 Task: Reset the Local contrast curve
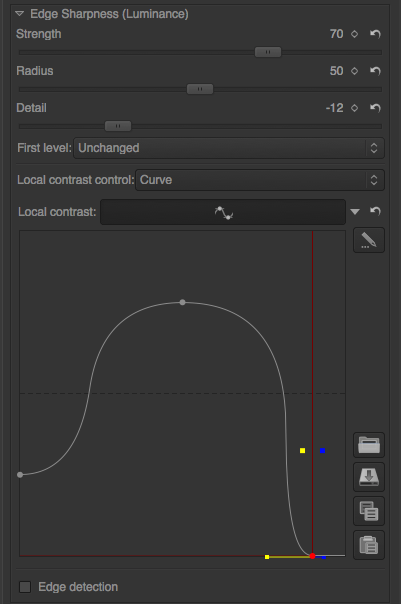375,211
